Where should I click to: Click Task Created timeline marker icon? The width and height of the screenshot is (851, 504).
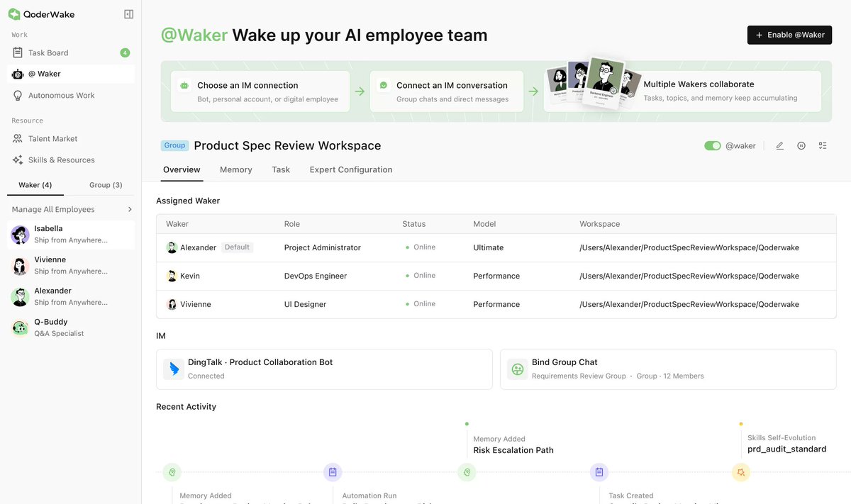[x=599, y=472]
